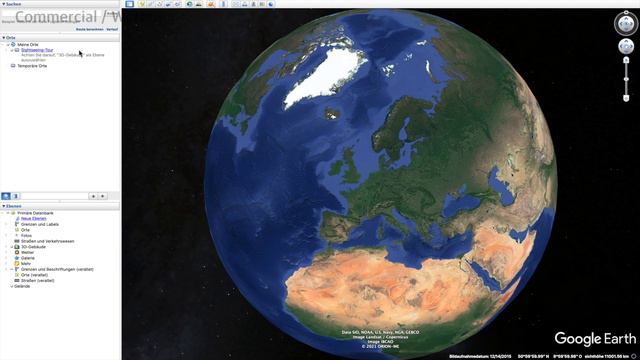This screenshot has height=360, width=640.
Task: Click the panel view icon next to the magnifier
Action: pyautogui.click(x=16, y=196)
